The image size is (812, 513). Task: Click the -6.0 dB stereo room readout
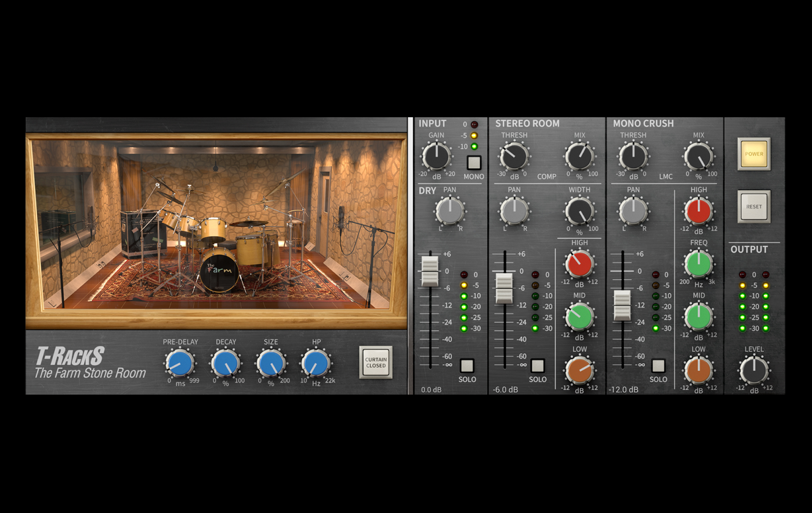click(x=505, y=390)
